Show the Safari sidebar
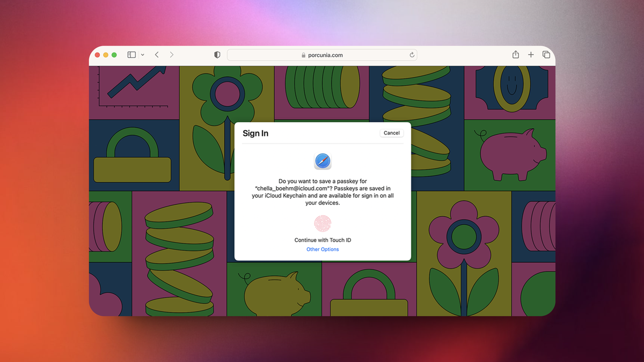 (x=131, y=55)
